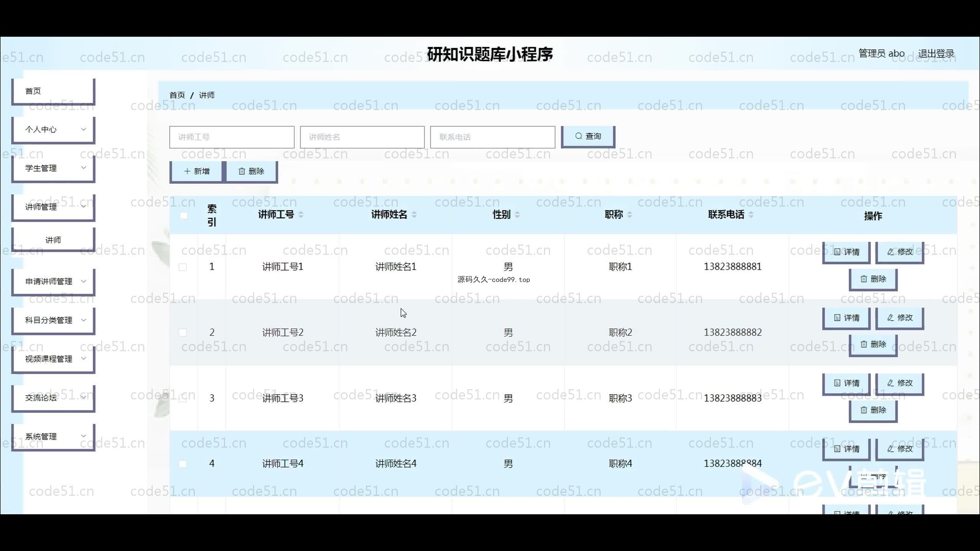Click the 索引 column header
Image resolution: width=980 pixels, height=551 pixels.
click(212, 215)
